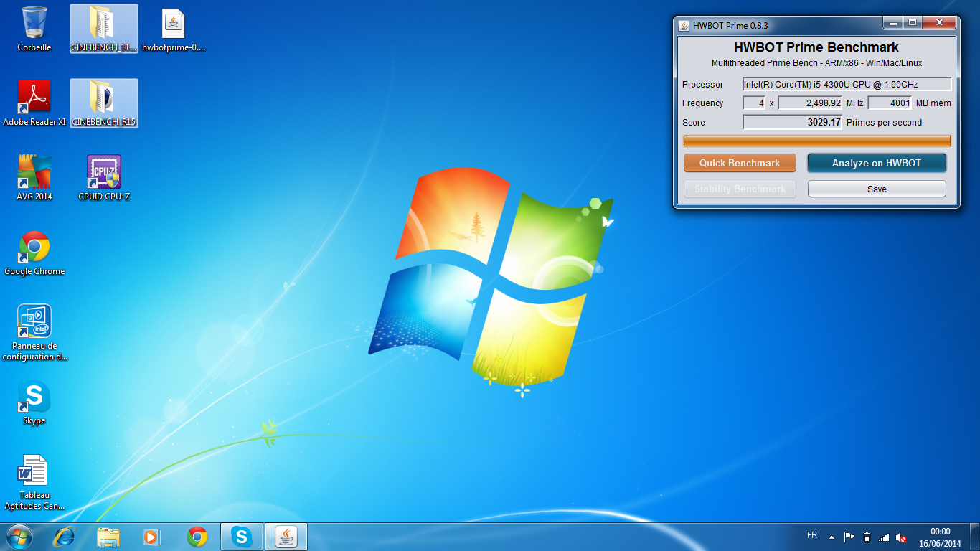This screenshot has width=980, height=551.
Task: Open Windows Media Player taskbar icon
Action: tap(153, 537)
